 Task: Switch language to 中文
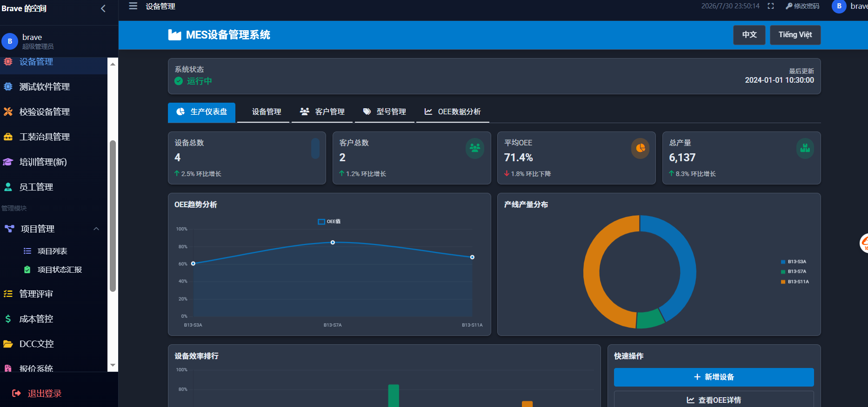pyautogui.click(x=749, y=35)
